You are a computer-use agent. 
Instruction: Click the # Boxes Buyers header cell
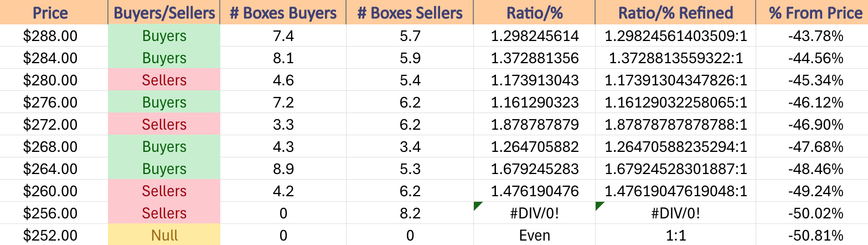click(283, 12)
